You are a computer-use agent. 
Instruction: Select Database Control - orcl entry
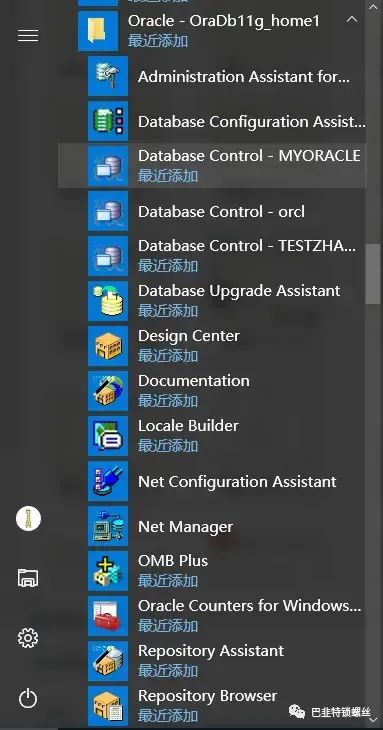pos(212,211)
